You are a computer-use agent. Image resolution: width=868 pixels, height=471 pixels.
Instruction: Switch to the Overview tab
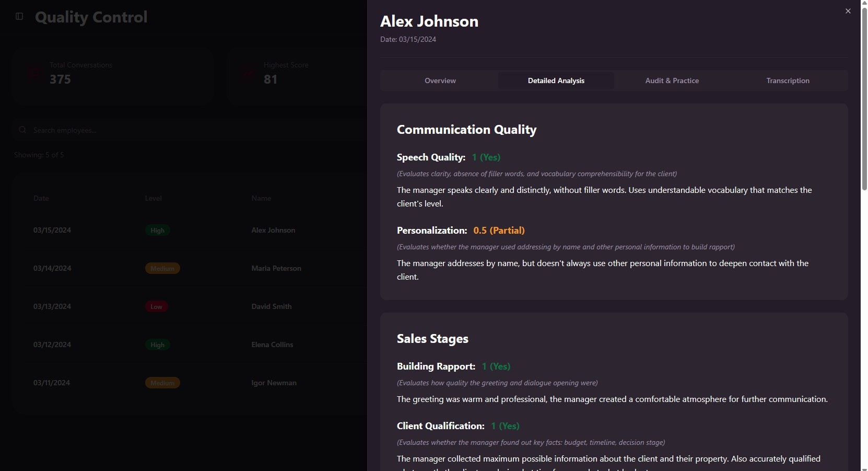pyautogui.click(x=440, y=81)
